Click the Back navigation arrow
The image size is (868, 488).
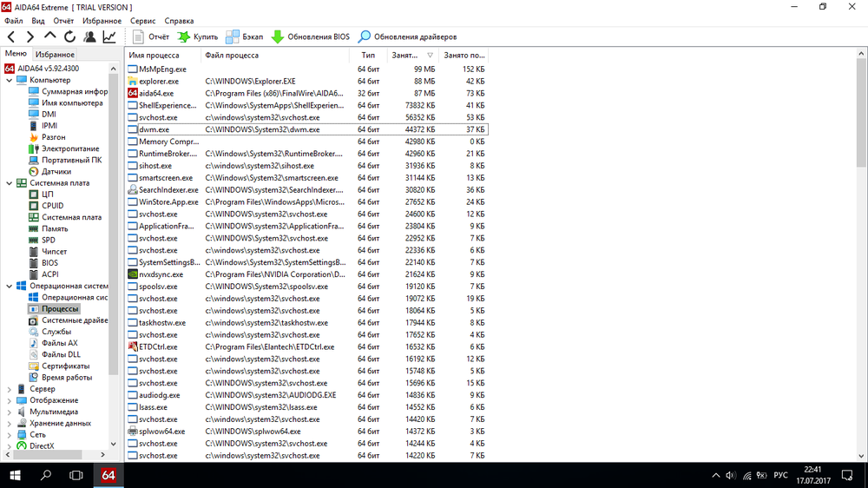pyautogui.click(x=11, y=36)
